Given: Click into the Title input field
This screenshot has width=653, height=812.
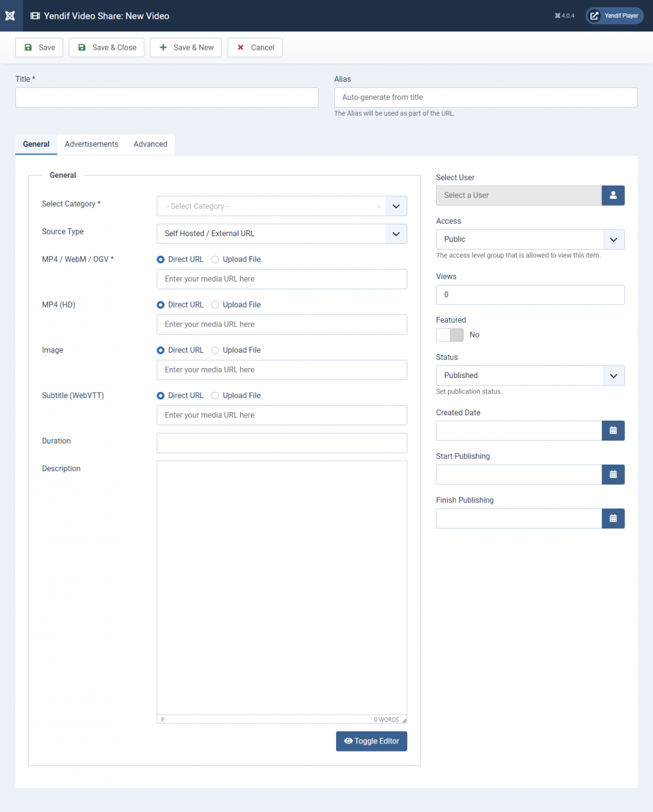Looking at the screenshot, I should (x=166, y=97).
